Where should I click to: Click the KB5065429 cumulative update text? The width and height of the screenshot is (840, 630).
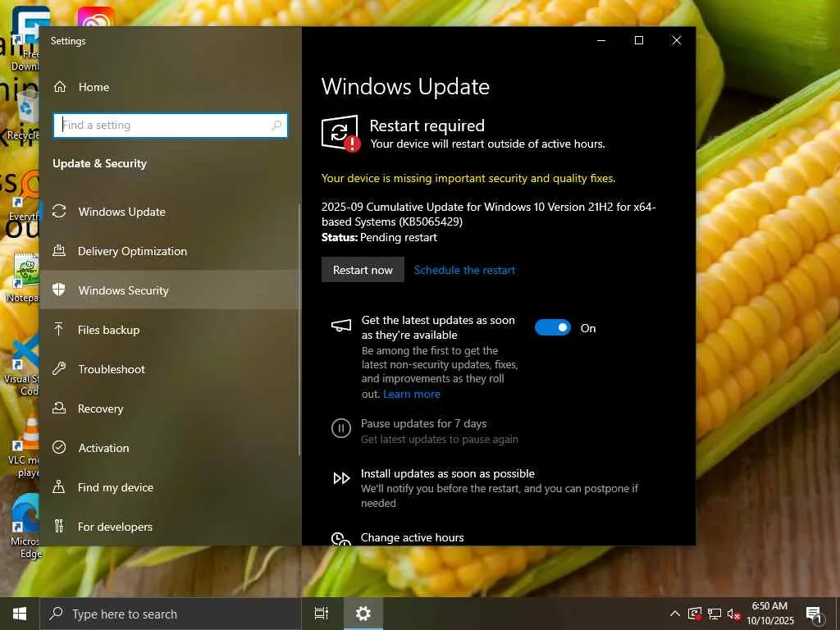click(x=488, y=214)
